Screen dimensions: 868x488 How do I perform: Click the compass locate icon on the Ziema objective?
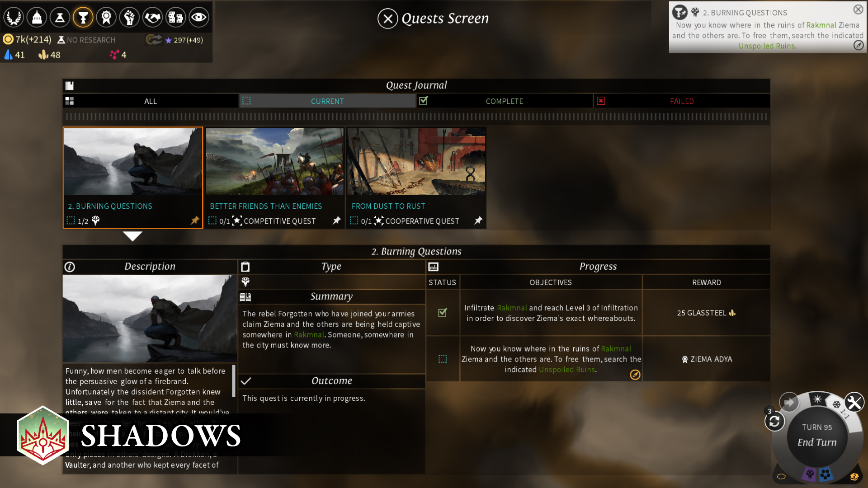tap(635, 375)
